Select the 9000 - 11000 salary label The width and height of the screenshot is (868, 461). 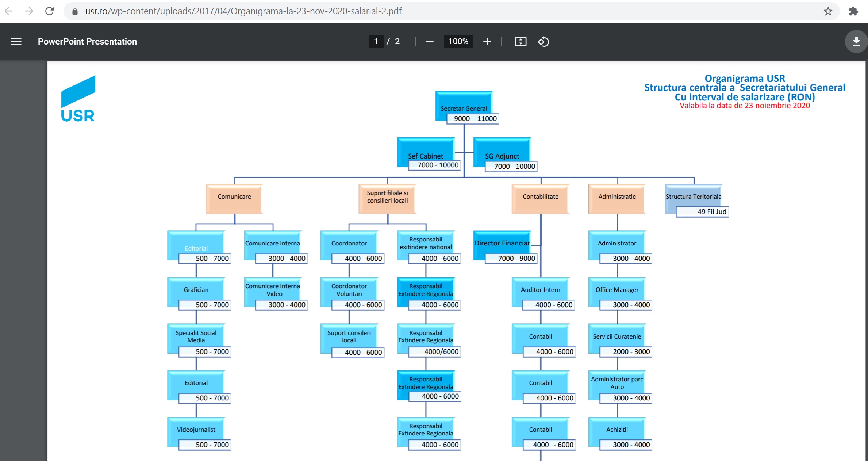click(x=473, y=119)
